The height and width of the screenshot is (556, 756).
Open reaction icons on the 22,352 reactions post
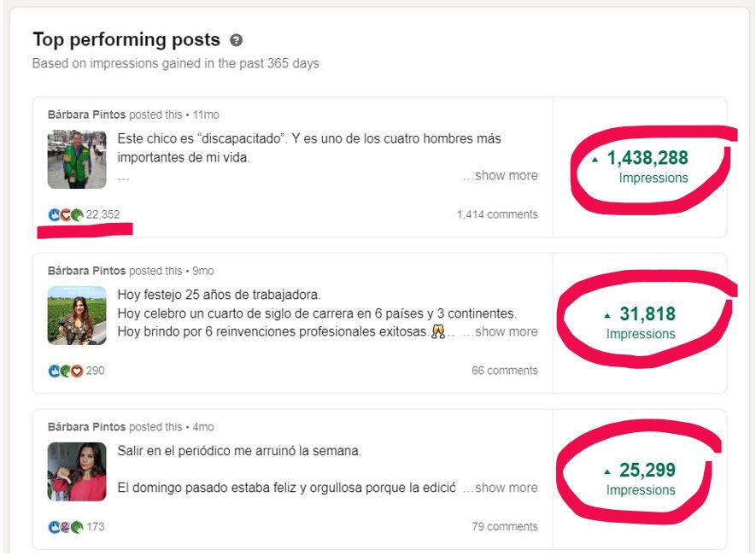click(x=66, y=214)
